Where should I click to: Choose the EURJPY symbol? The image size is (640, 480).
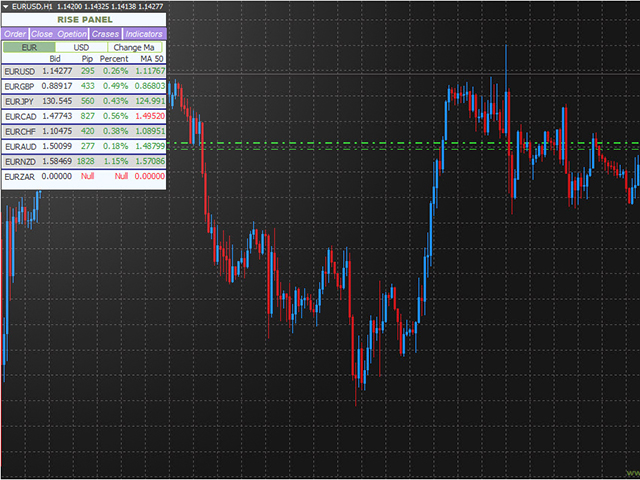pyautogui.click(x=20, y=101)
